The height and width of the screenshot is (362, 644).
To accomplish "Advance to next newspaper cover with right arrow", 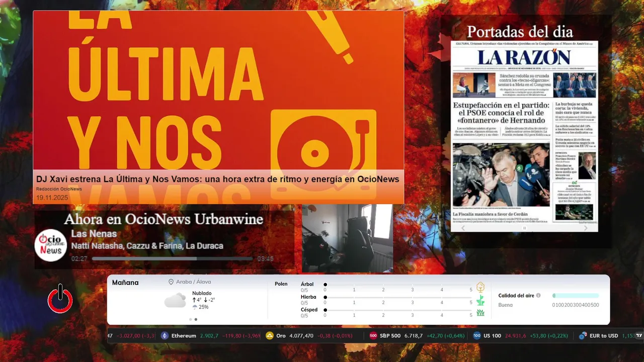I will coord(586,228).
